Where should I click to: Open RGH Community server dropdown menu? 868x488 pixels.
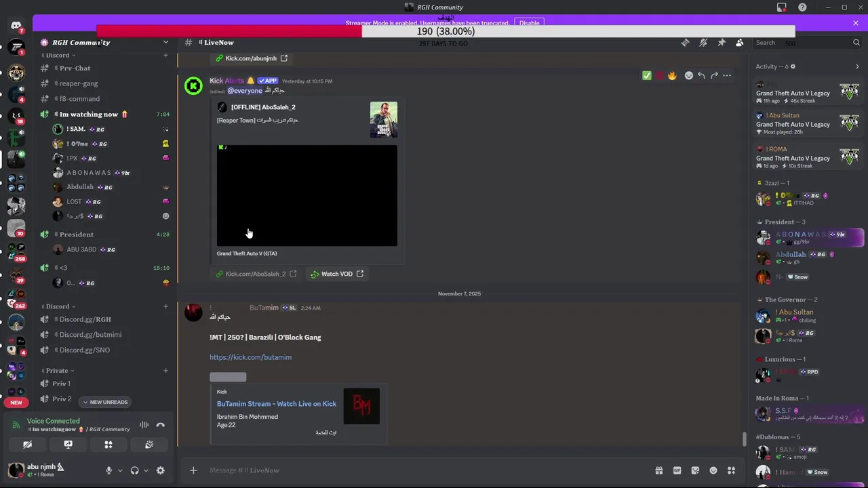[x=165, y=42]
